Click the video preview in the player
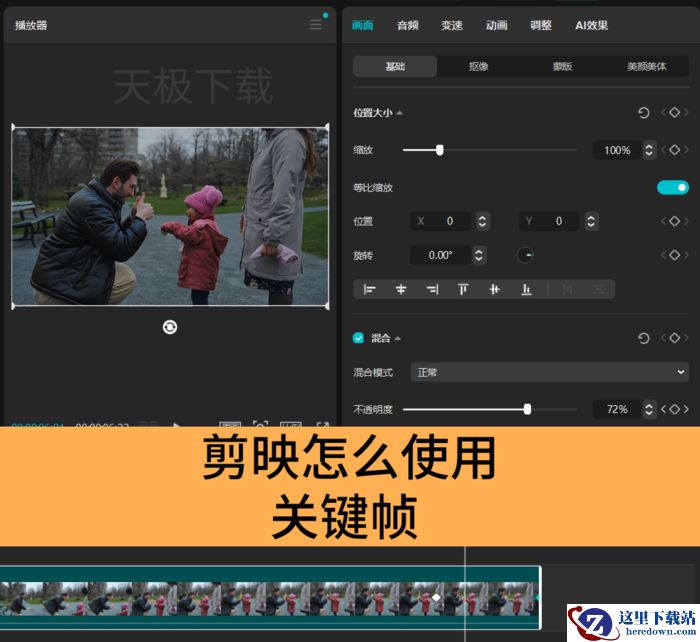 click(170, 217)
